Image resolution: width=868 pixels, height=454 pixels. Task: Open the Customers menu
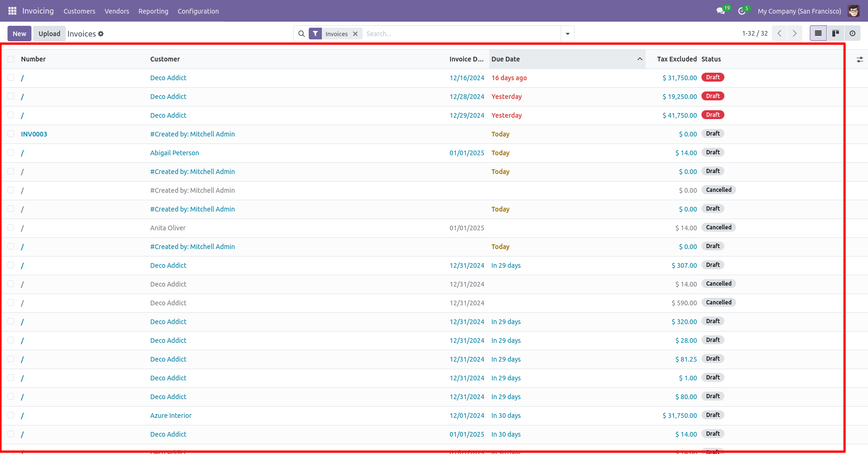(x=79, y=11)
